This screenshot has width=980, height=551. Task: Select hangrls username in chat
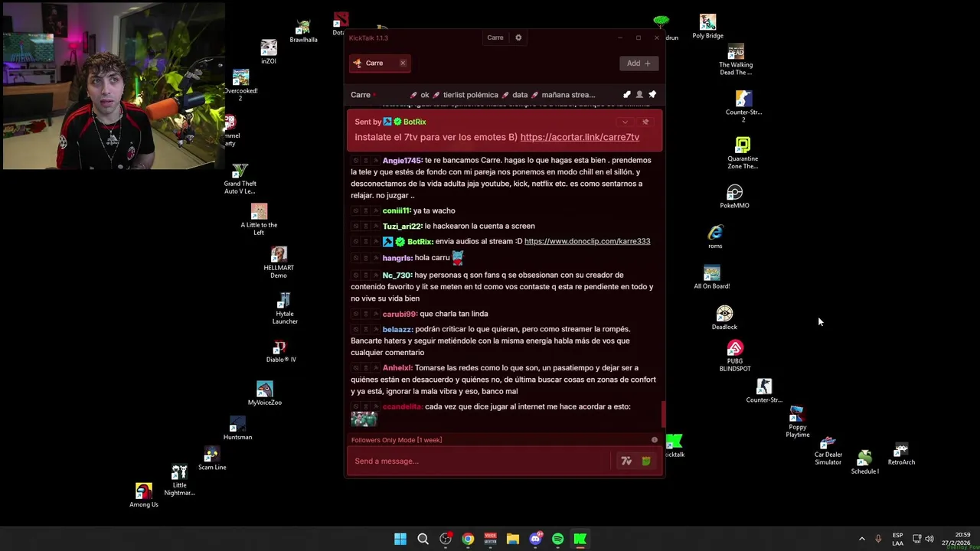(397, 258)
